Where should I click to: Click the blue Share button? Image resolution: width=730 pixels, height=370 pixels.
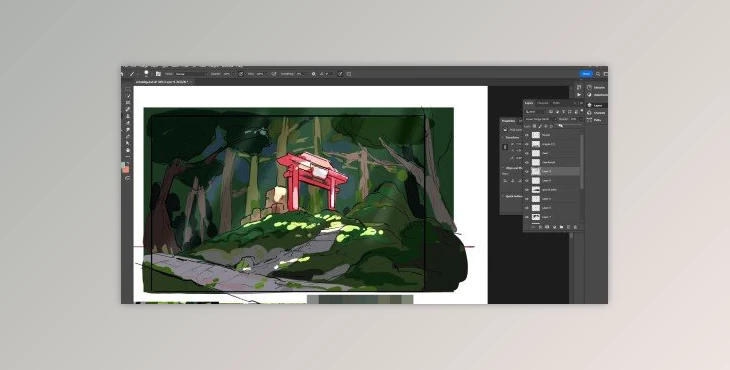[586, 74]
